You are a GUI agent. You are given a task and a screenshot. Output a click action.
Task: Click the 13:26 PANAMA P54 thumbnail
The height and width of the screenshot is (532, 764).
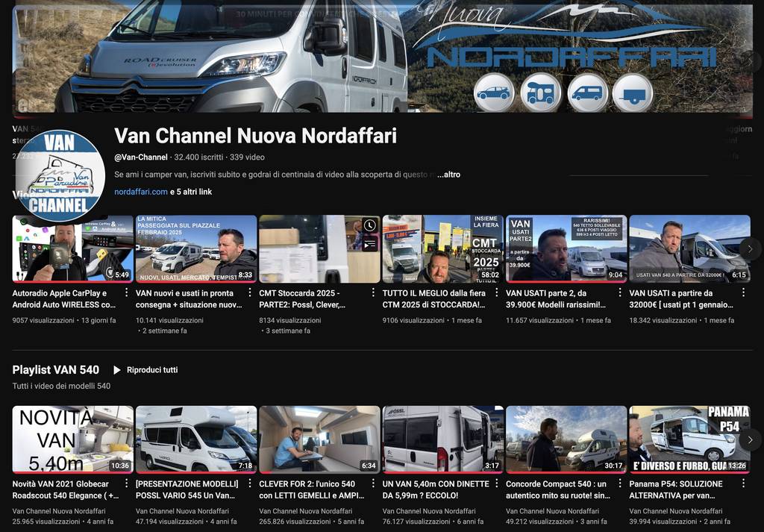[x=689, y=439]
